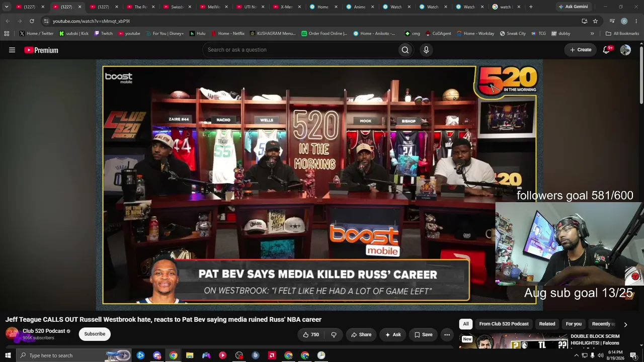The width and height of the screenshot is (644, 362).
Task: Open new browser tab
Action: (x=531, y=7)
